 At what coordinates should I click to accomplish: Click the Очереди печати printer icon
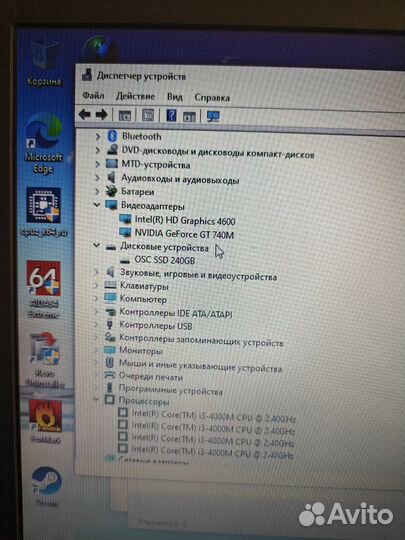point(109,375)
